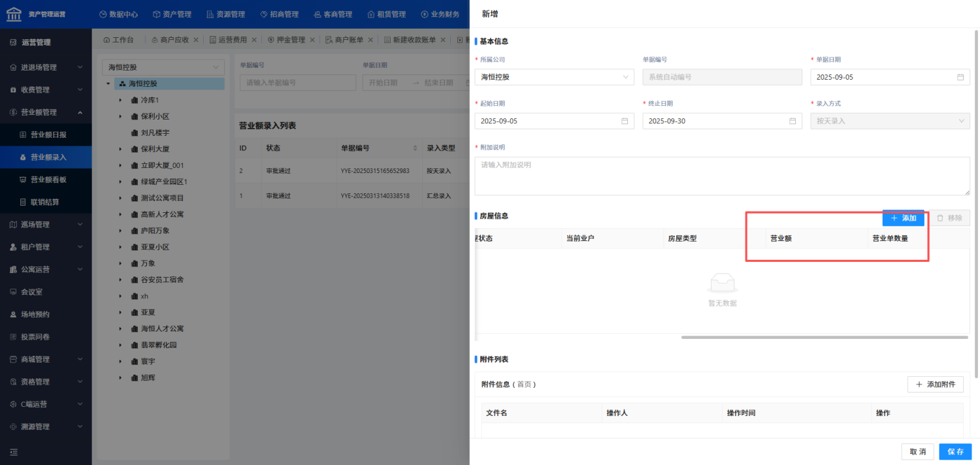
Task: Open 溯源管理 in the sidebar
Action: click(46, 426)
